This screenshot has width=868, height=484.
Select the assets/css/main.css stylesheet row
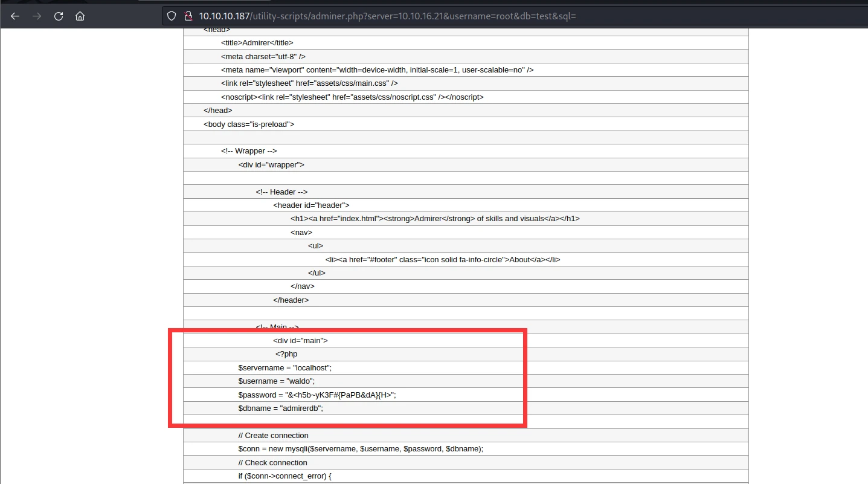click(466, 83)
